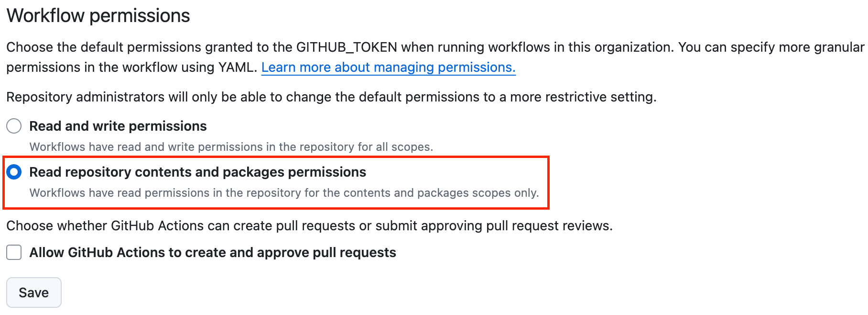Open Learn more about managing permissions link
Viewport: 868px width, 315px height.
coord(388,67)
